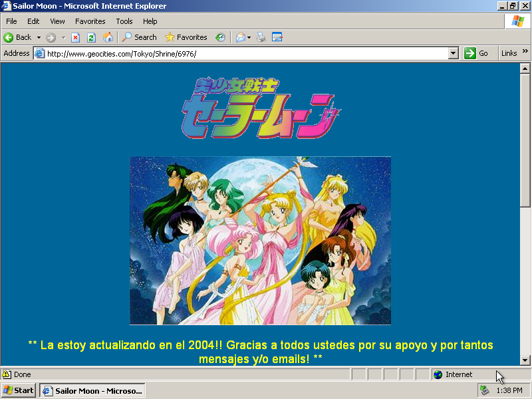Open the Tools menu
Screen dimensions: 532x399
click(124, 21)
